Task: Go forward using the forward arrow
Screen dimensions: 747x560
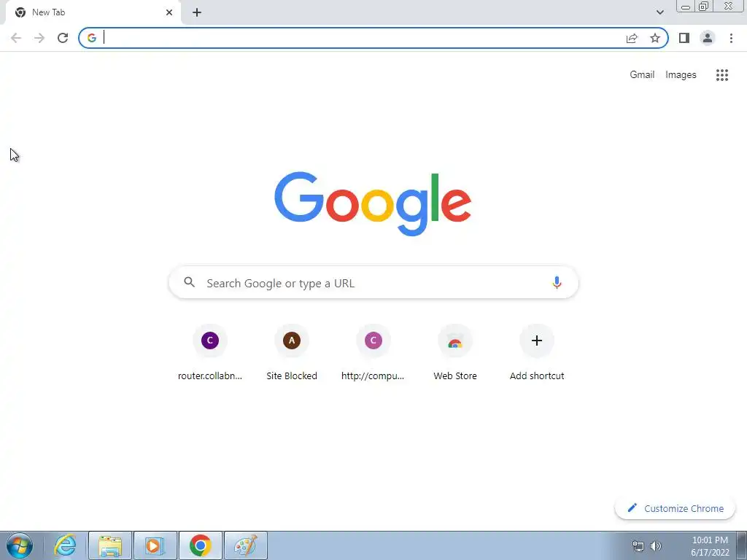Action: (x=39, y=38)
